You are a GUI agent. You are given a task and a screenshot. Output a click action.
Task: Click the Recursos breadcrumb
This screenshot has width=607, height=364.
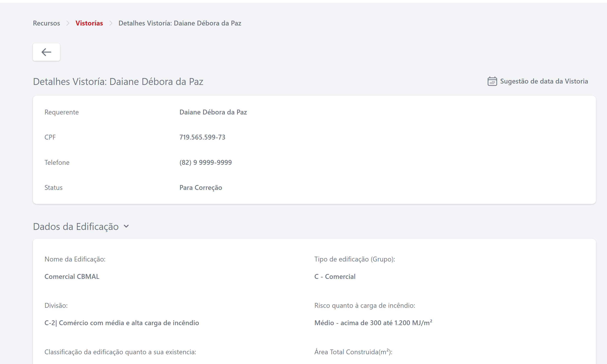[46, 23]
